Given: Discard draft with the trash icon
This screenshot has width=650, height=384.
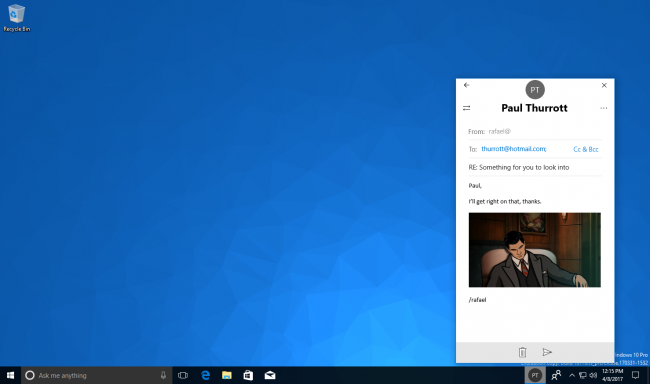Looking at the screenshot, I should (522, 352).
